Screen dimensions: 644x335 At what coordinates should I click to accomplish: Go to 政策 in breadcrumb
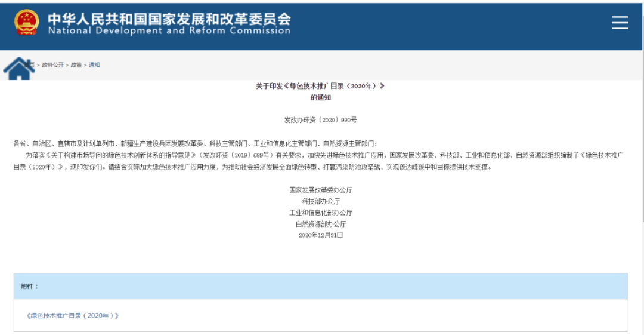[76, 65]
